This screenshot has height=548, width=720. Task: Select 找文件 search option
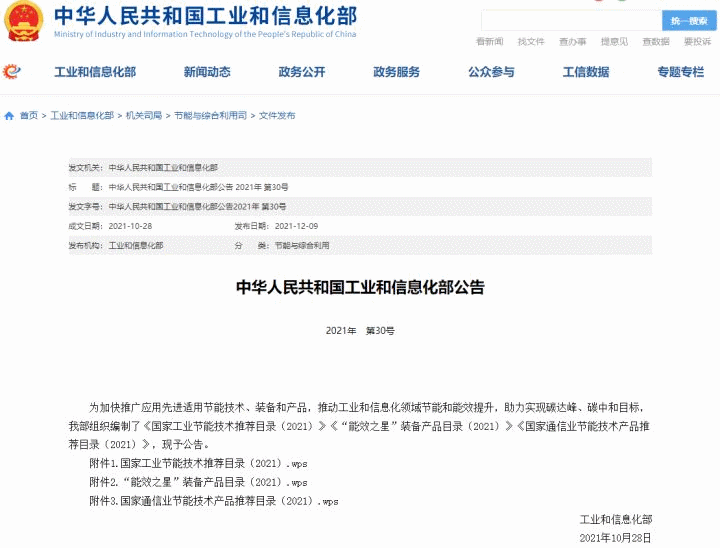[x=531, y=42]
